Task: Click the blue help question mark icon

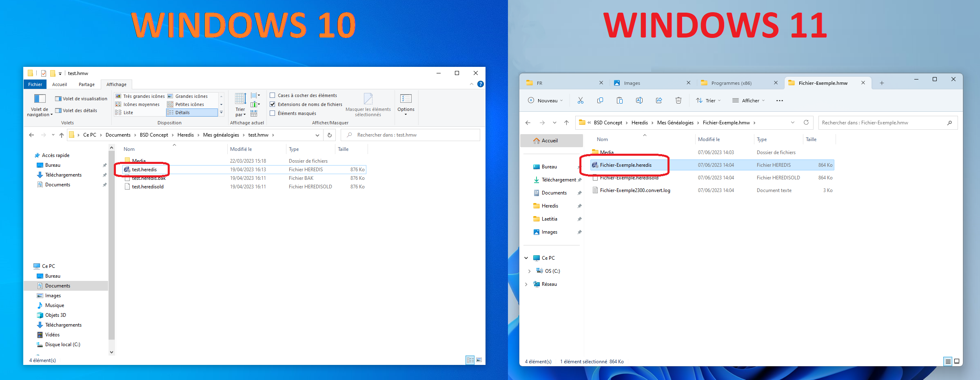Action: coord(480,84)
